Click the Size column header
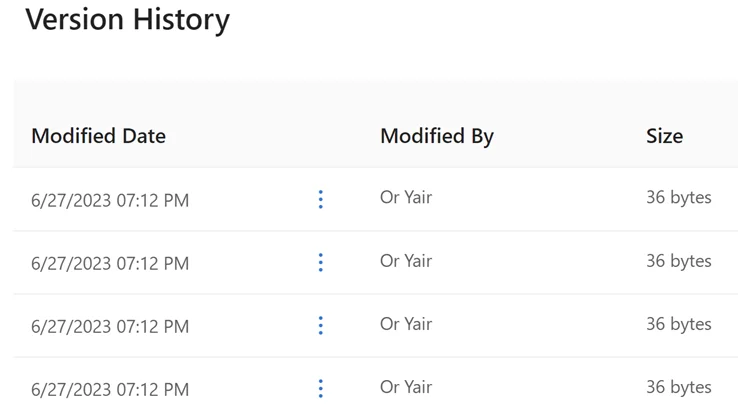The width and height of the screenshot is (738, 415). (x=664, y=136)
